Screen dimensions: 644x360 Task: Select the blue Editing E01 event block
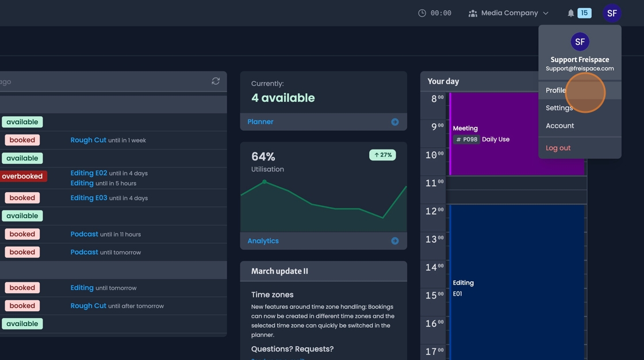point(517,282)
